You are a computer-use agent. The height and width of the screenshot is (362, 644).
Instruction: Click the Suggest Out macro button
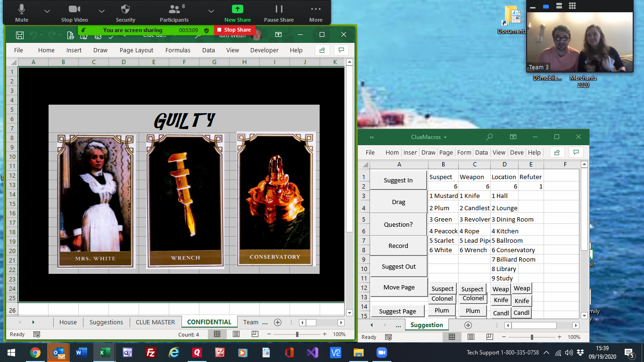point(398,266)
